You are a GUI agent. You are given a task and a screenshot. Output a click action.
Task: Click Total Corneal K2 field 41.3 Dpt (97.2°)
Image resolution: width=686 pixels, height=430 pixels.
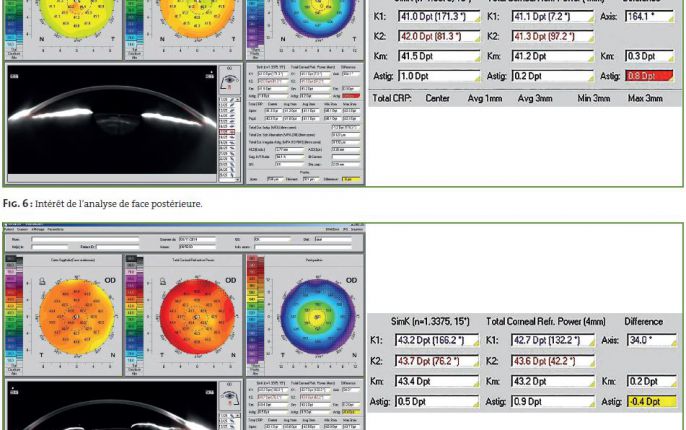click(553, 36)
